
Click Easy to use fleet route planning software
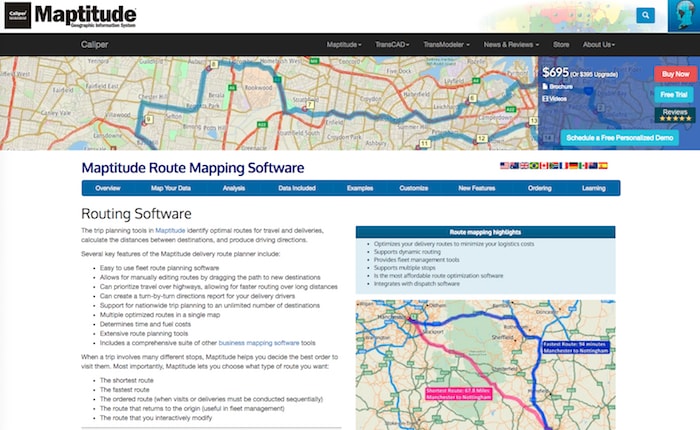point(159,268)
